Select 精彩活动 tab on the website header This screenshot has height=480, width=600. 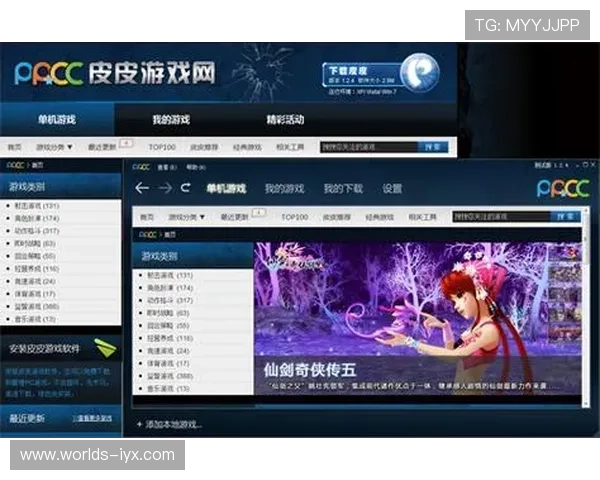tap(285, 119)
